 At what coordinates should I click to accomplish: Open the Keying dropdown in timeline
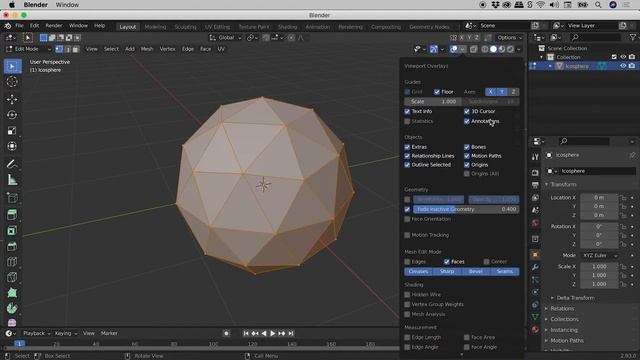[65, 333]
